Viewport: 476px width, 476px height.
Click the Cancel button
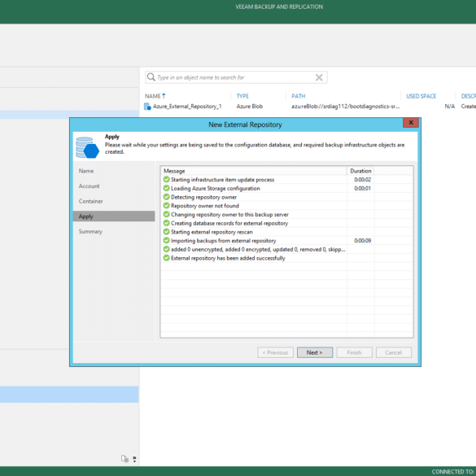click(x=394, y=352)
